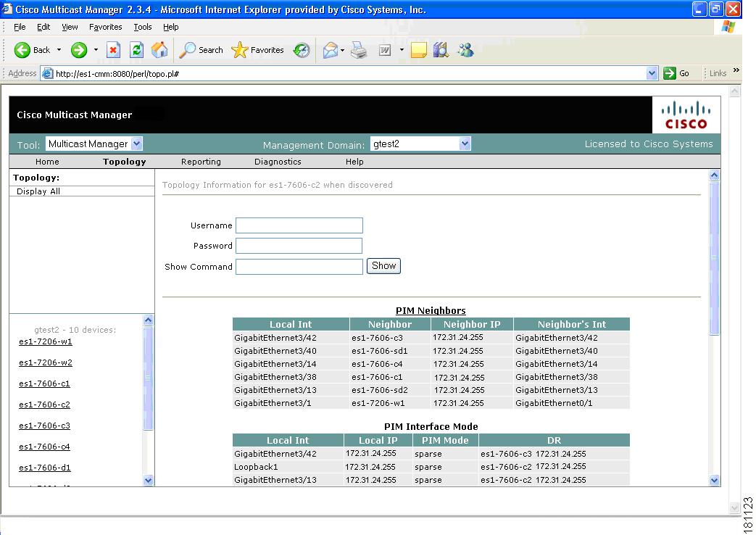Open the Messenger people toolbar icon

click(466, 50)
